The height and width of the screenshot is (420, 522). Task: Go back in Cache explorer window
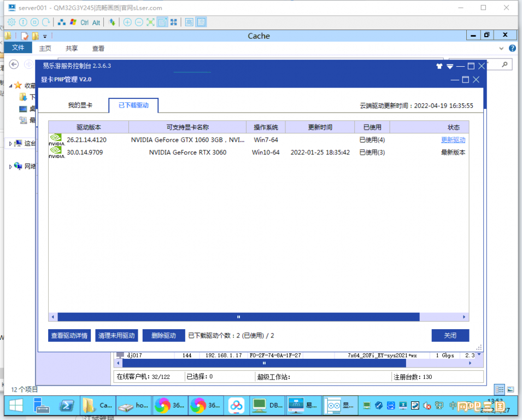[14, 64]
